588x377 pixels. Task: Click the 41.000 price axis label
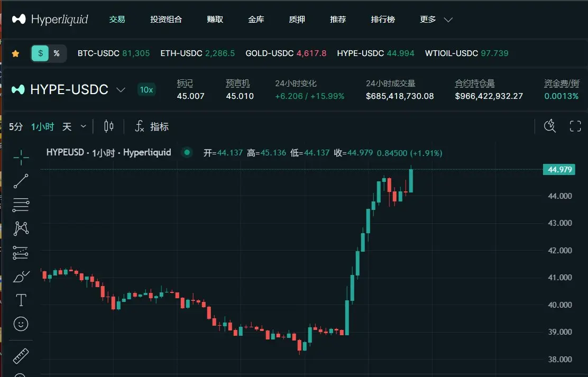tap(560, 278)
